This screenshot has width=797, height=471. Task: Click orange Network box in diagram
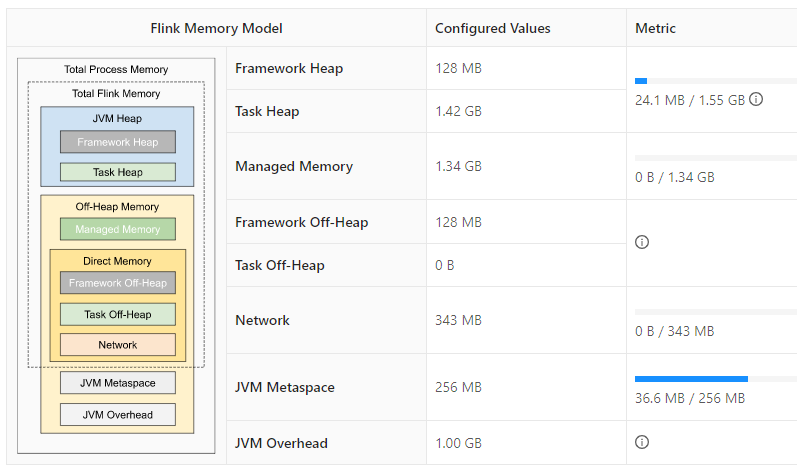117,345
